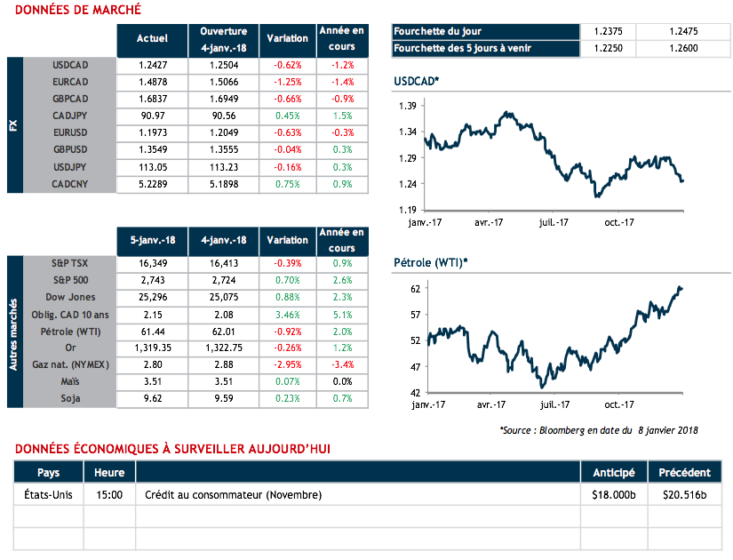Select the 'Fourchette du jour' cell
The image size is (733, 560).
(485, 31)
